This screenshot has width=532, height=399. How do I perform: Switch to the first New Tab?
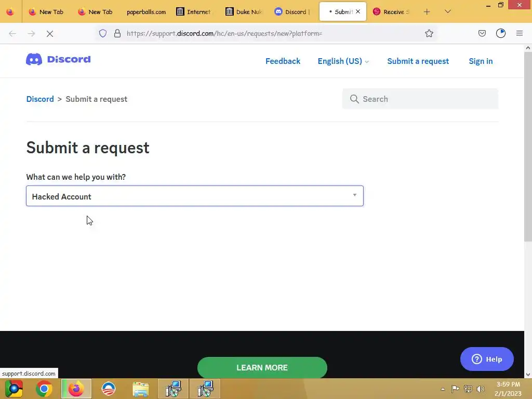click(46, 12)
